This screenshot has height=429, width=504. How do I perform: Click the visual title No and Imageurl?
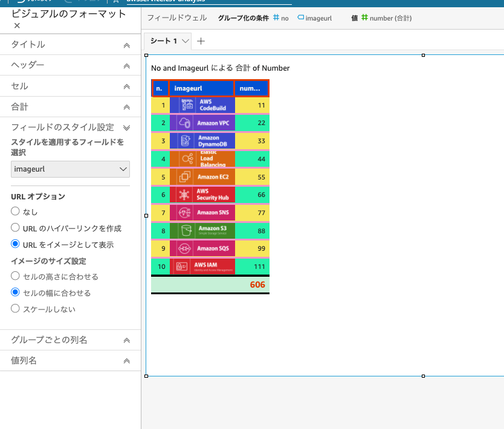pos(220,68)
